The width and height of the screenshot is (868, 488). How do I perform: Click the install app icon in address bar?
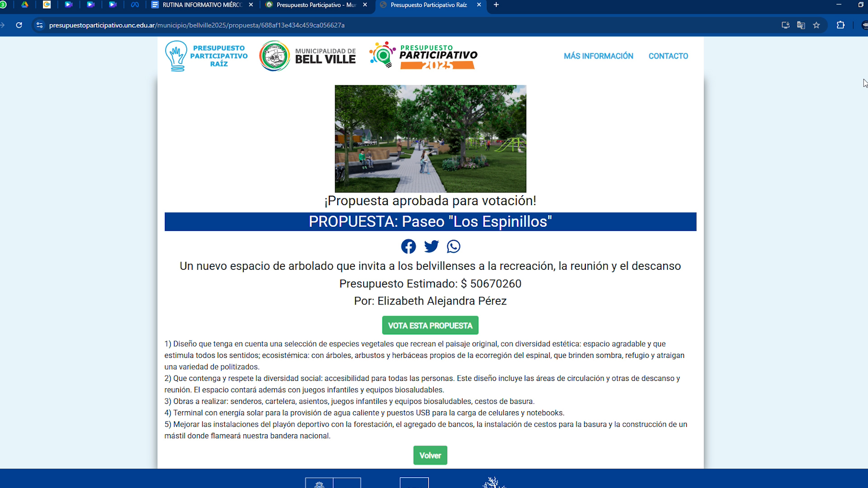(786, 25)
